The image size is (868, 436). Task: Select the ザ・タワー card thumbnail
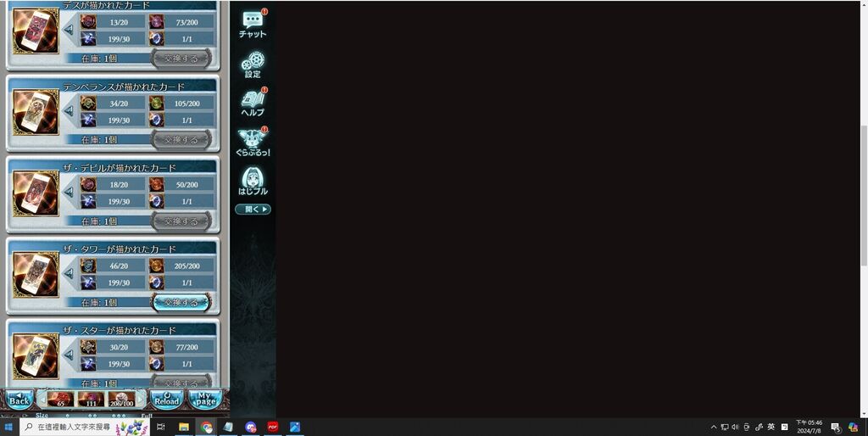[36, 275]
